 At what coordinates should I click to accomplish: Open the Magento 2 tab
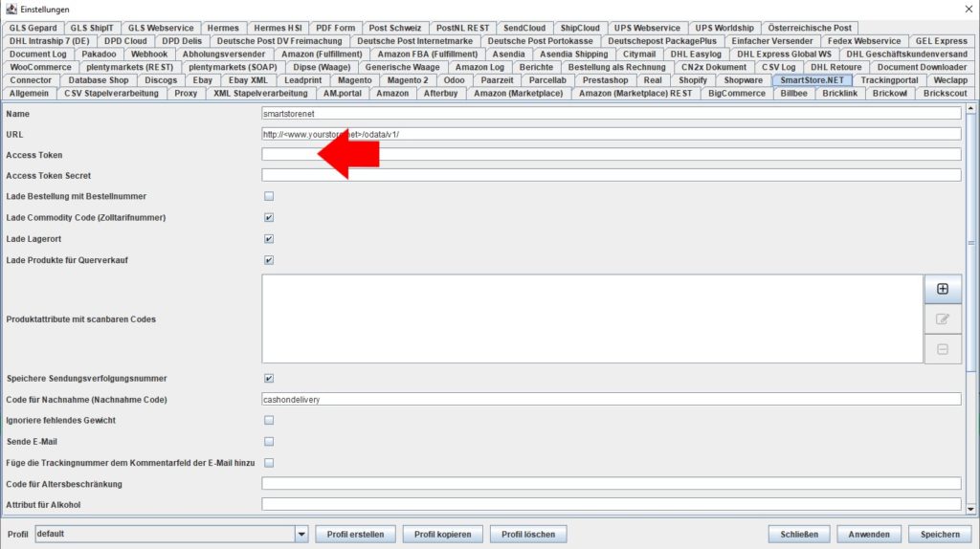coord(408,80)
